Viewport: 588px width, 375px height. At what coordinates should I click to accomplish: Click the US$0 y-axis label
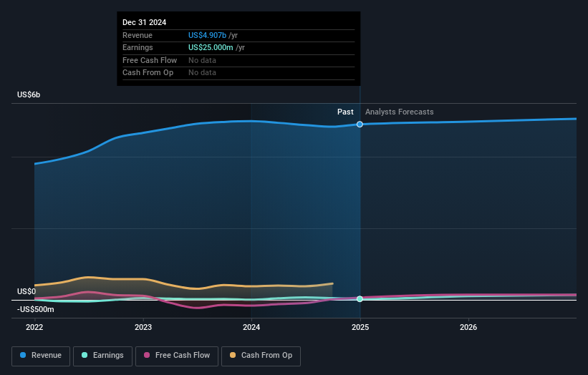pos(26,291)
